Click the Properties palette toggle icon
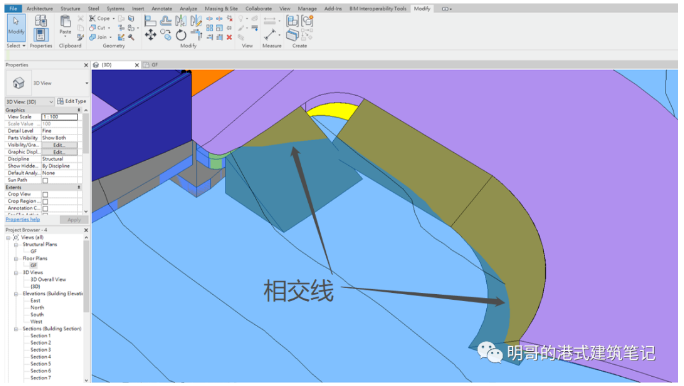 click(41, 35)
